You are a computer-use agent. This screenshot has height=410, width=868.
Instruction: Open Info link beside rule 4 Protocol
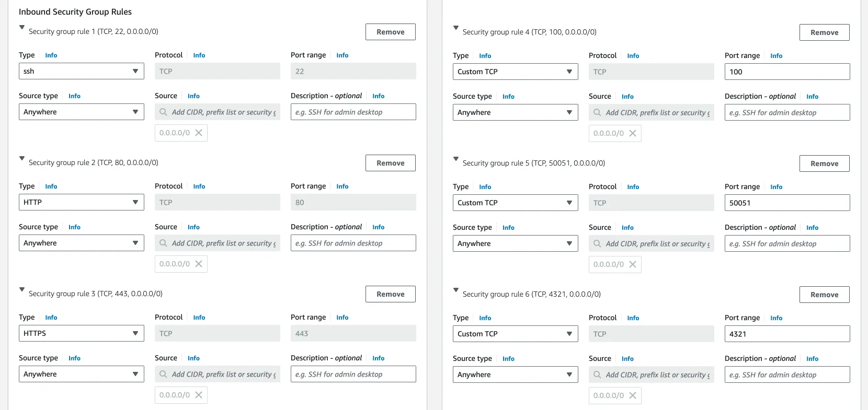click(x=633, y=56)
